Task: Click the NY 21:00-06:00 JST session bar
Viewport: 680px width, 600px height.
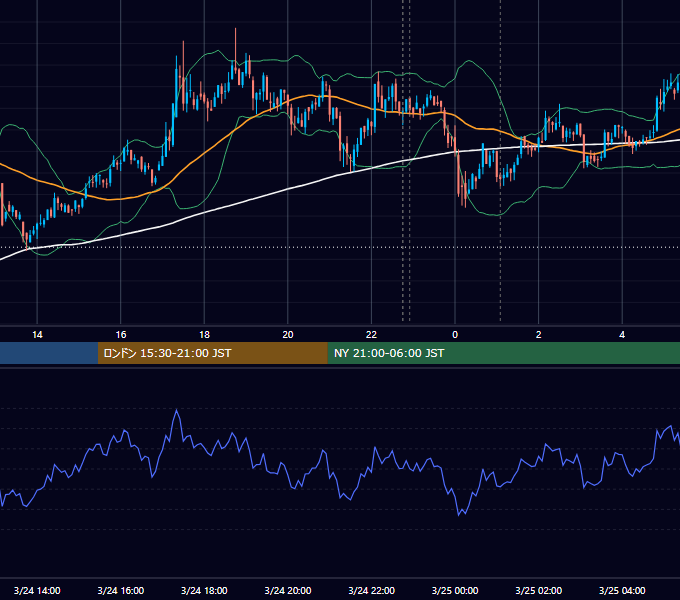Action: 503,353
